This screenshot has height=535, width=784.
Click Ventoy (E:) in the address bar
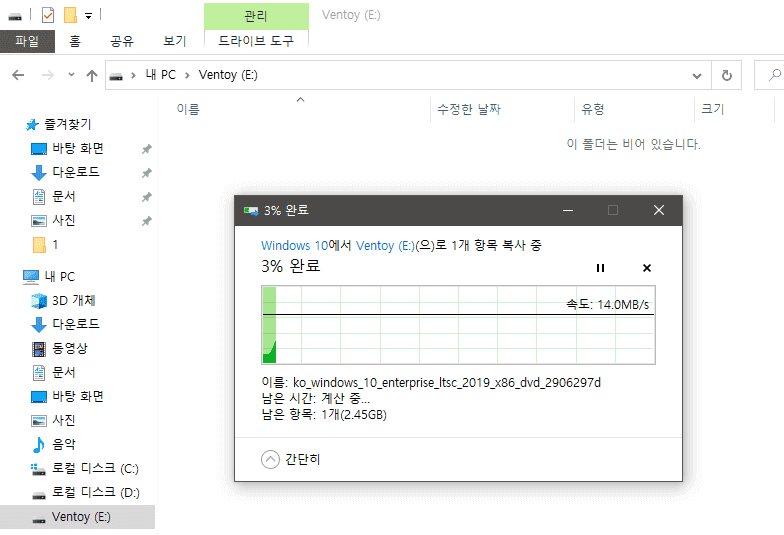228,75
